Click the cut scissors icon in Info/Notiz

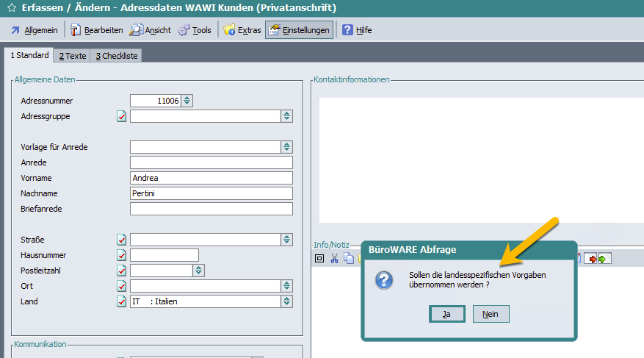pyautogui.click(x=334, y=258)
